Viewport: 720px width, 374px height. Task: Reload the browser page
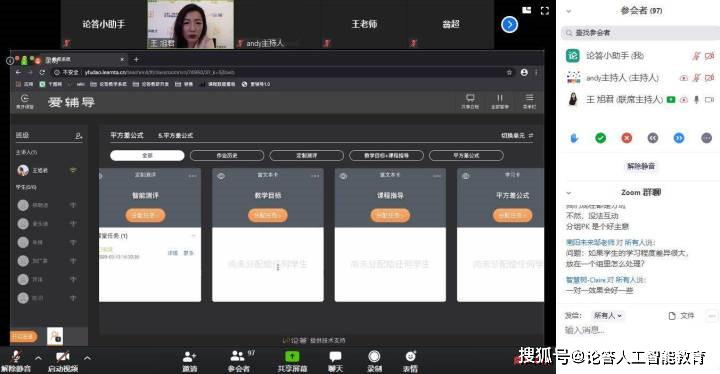42,72
